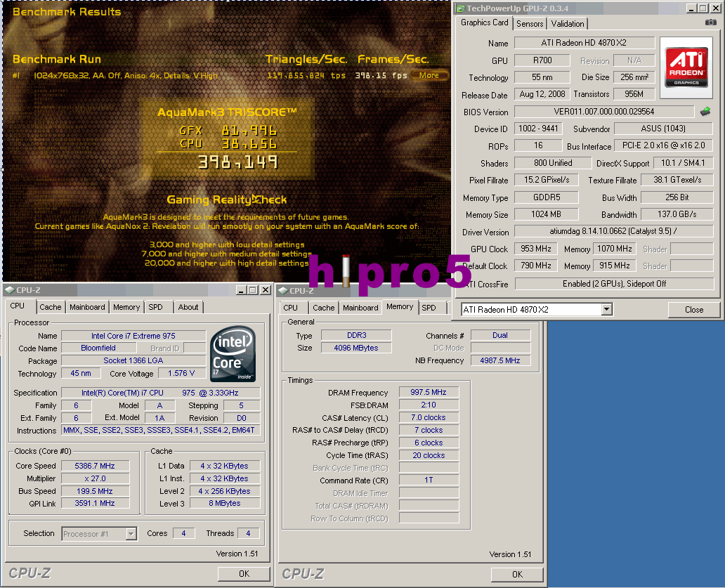
Task: Select SPD tab in right CPU-Z window
Action: click(429, 308)
